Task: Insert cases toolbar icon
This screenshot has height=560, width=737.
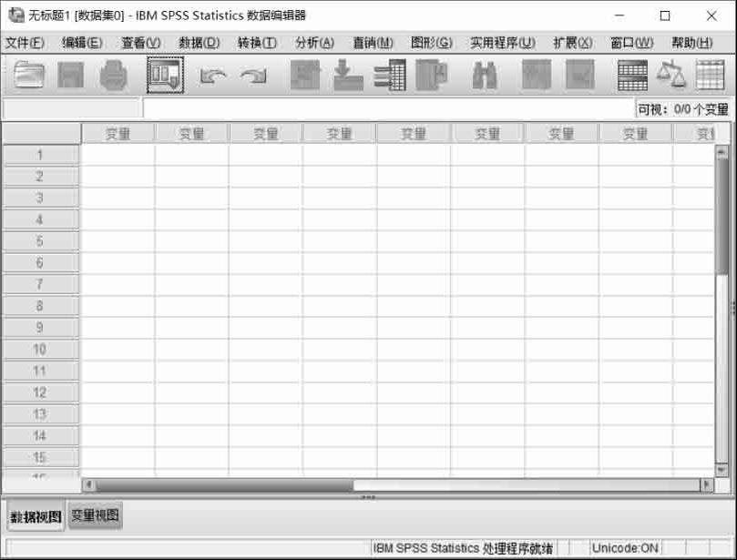Action: [x=537, y=75]
